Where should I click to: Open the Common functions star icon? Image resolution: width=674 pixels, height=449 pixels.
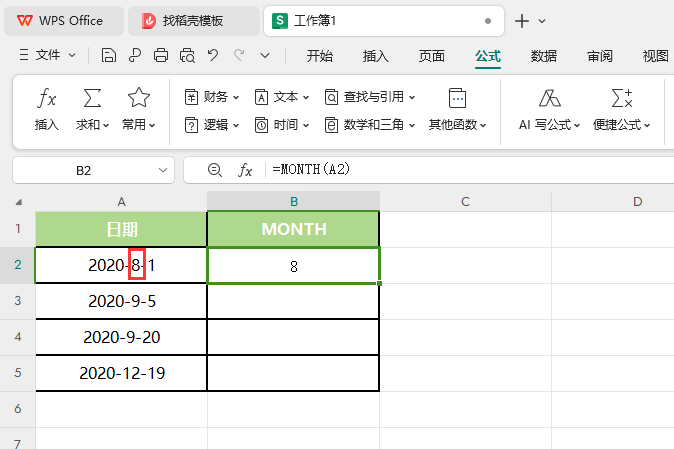pyautogui.click(x=138, y=98)
